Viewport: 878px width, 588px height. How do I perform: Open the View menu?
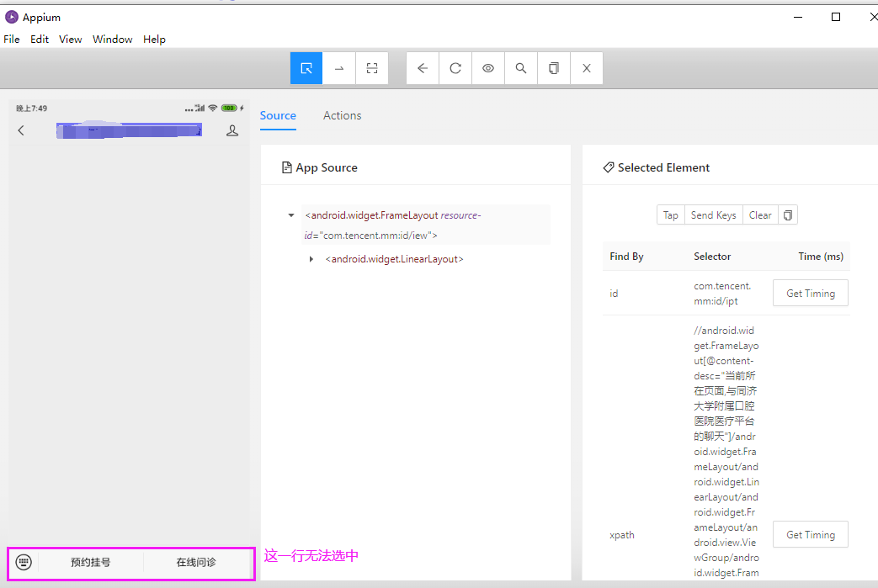[x=71, y=40]
